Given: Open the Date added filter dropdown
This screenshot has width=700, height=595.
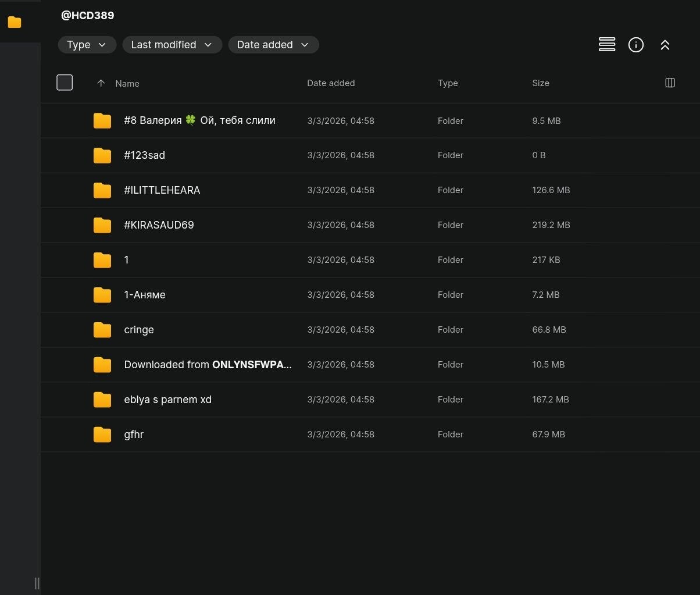Looking at the screenshot, I should 273,45.
